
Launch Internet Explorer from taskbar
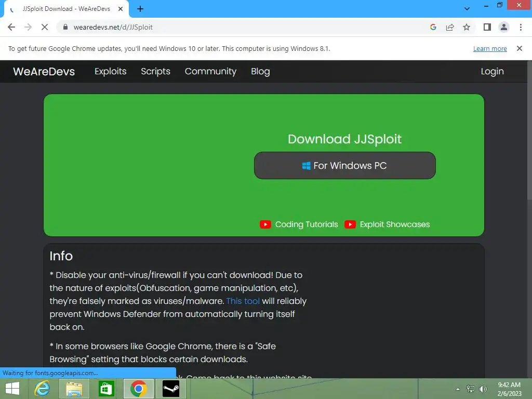(43, 389)
